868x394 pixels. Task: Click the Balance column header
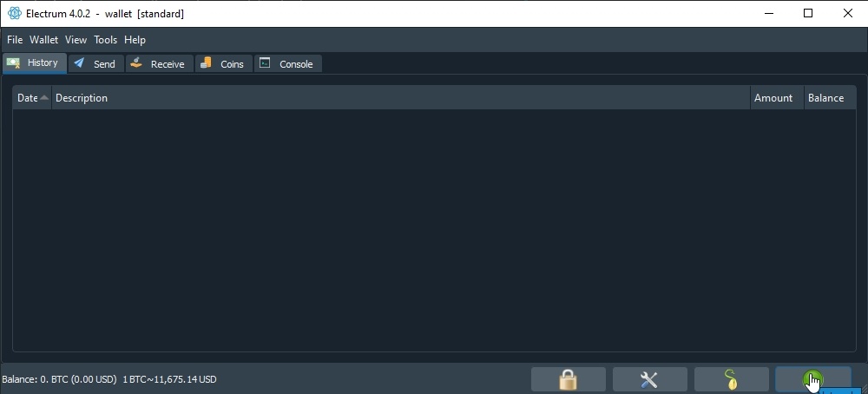pos(829,98)
